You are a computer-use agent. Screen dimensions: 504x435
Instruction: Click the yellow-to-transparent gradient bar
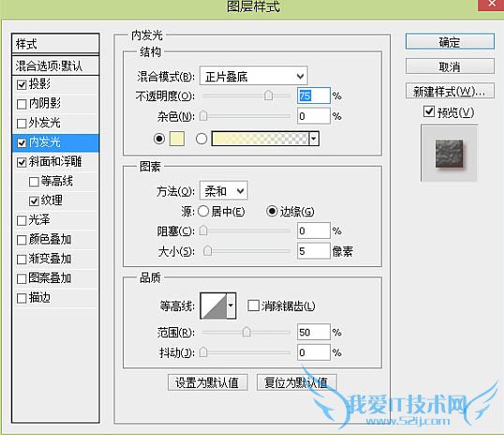[260, 139]
